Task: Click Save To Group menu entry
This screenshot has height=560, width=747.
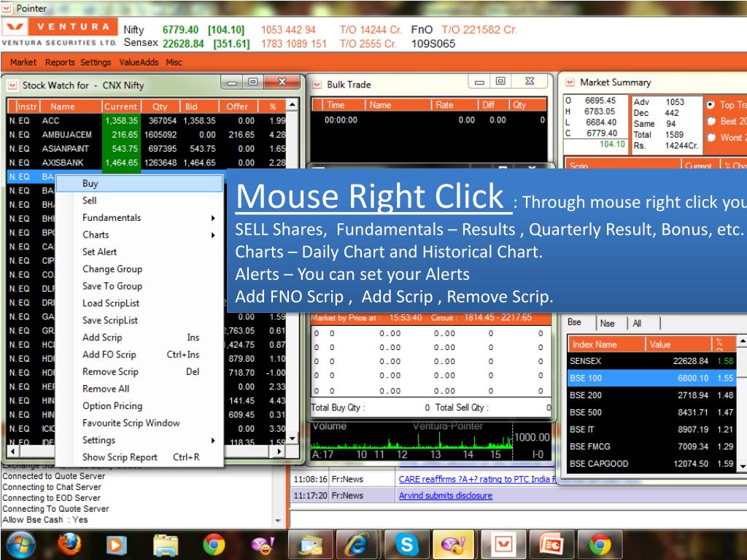Action: [139, 286]
